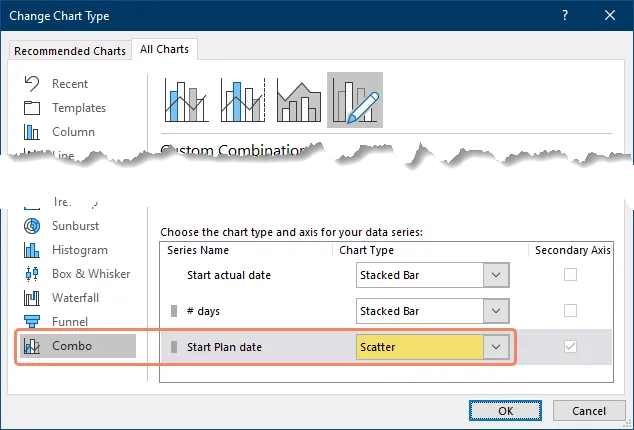This screenshot has height=430, width=634.
Task: Choose the Histogram chart category
Action: pos(79,250)
